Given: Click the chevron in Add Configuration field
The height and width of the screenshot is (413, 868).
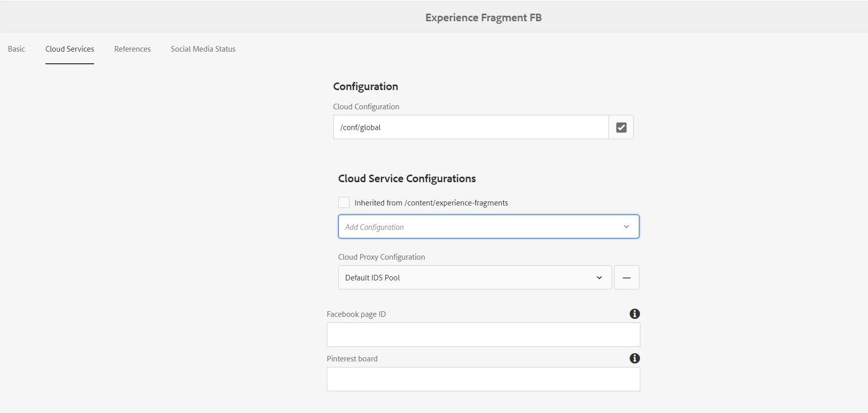Looking at the screenshot, I should (626, 227).
